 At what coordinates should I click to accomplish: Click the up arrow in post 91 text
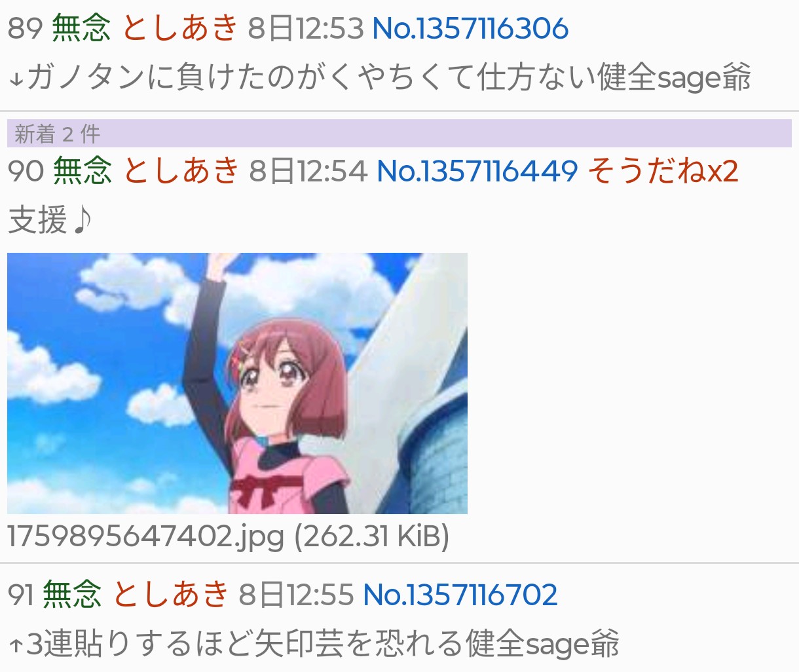tap(16, 645)
